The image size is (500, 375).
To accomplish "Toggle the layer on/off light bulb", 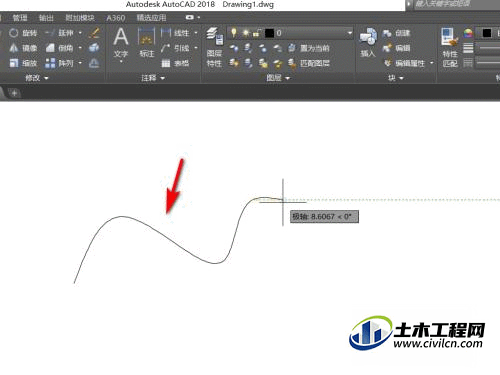I will 234,33.
